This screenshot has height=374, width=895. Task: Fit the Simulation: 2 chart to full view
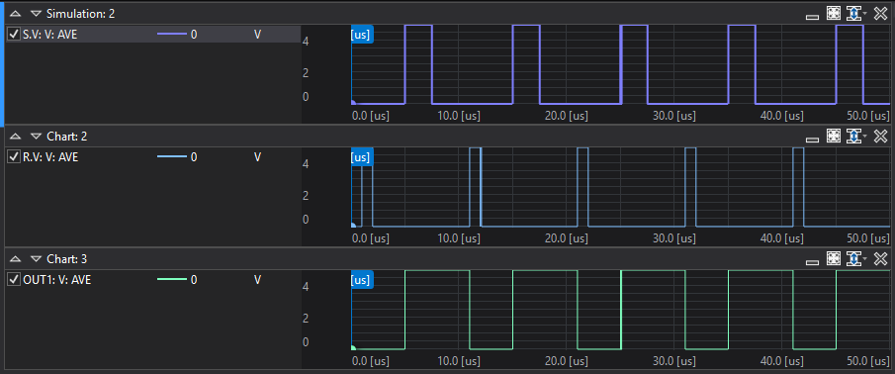834,13
